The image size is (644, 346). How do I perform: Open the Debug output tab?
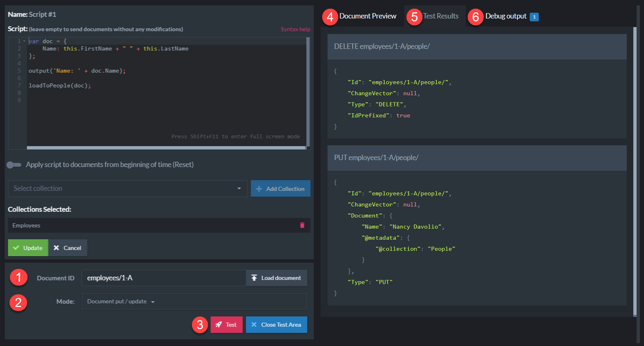pyautogui.click(x=506, y=16)
